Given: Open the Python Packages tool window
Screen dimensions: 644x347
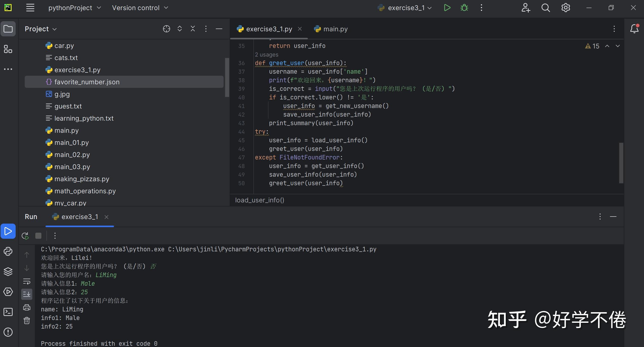Looking at the screenshot, I should 8,251.
